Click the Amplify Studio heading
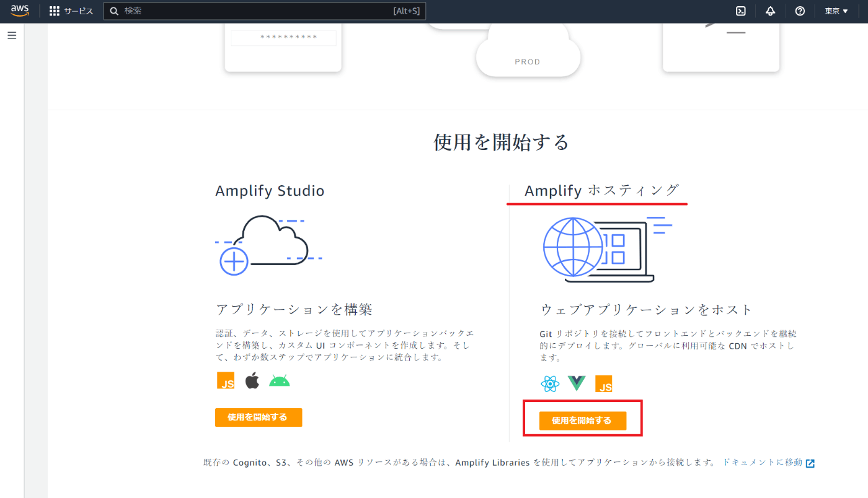 [270, 191]
